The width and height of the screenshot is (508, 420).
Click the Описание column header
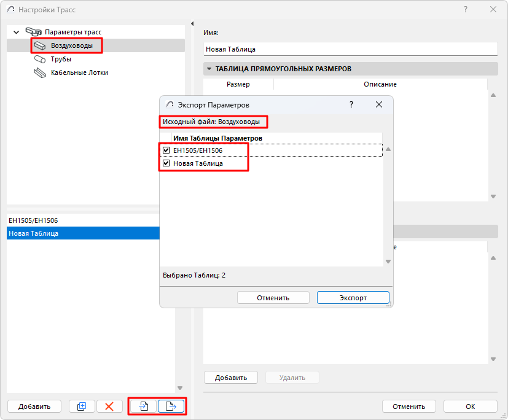point(380,84)
